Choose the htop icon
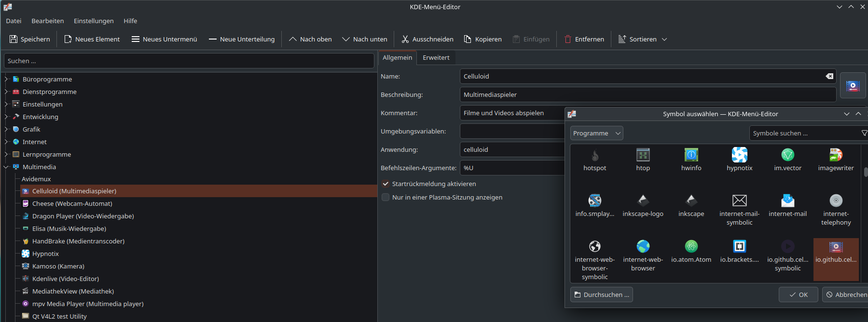 pyautogui.click(x=643, y=161)
